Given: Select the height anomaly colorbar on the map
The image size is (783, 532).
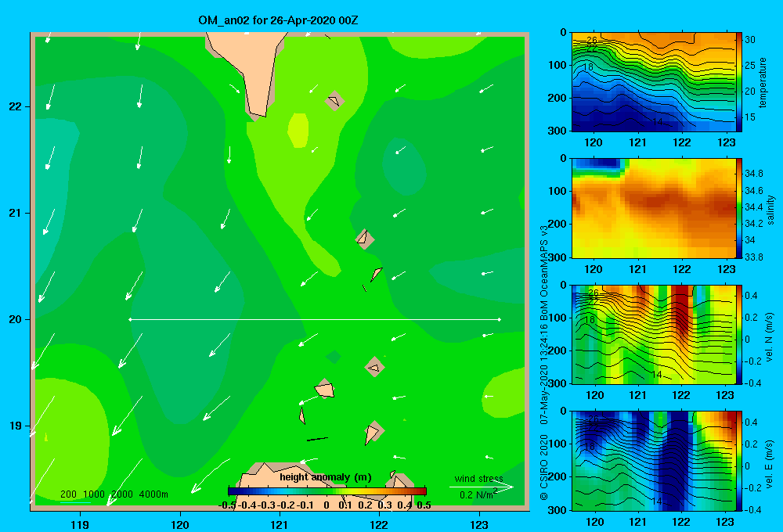Looking at the screenshot, I should pos(327,491).
